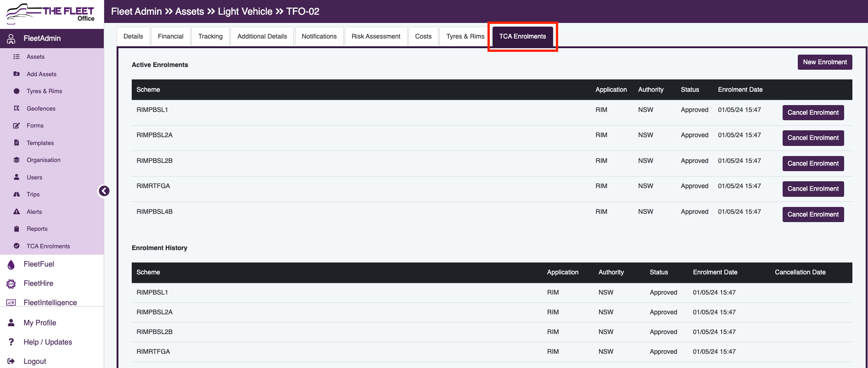Select the Costs tab
The height and width of the screenshot is (368, 868).
coord(423,36)
